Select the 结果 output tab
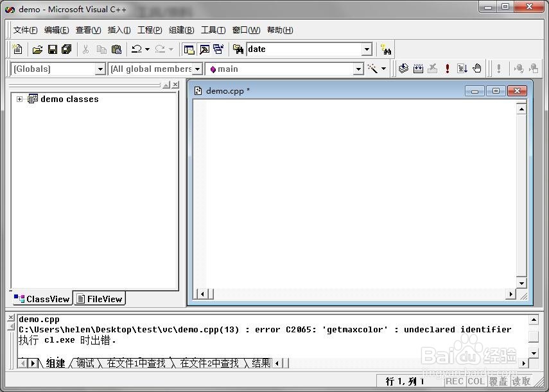The width and height of the screenshot is (549, 392). [x=261, y=363]
